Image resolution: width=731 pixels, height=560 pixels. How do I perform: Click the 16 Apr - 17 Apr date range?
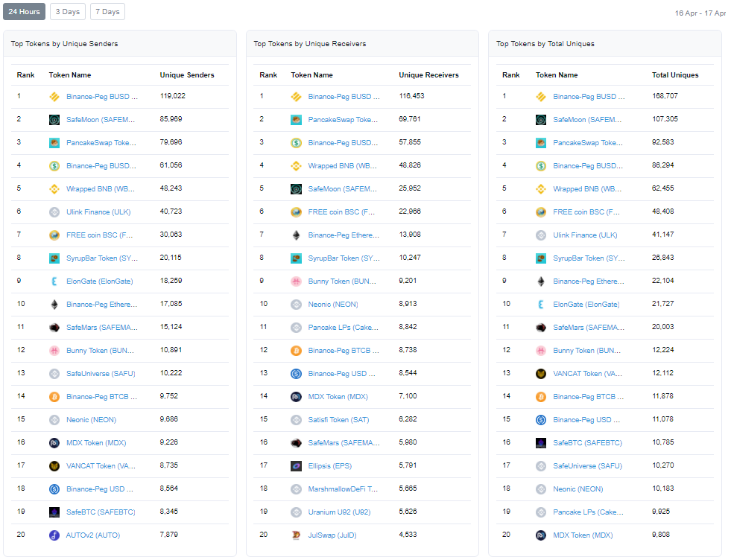coord(700,13)
